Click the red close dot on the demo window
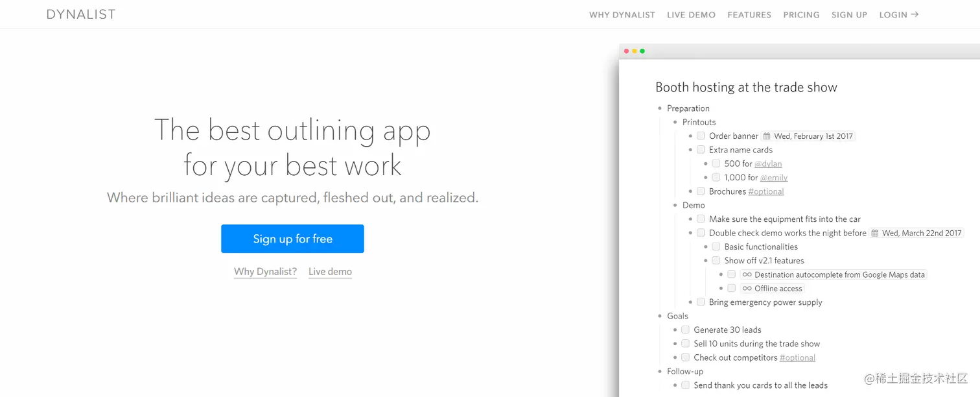Image resolution: width=980 pixels, height=397 pixels. pyautogui.click(x=626, y=51)
